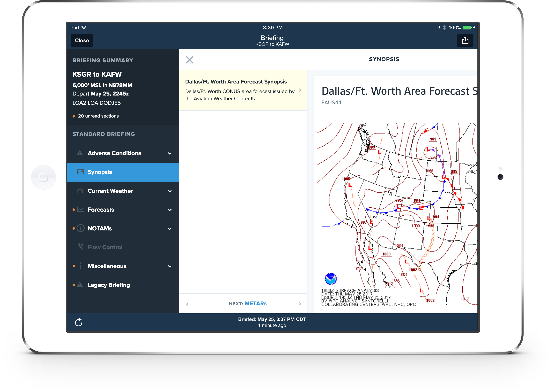Open the Miscellaneous menu item

pos(123,266)
